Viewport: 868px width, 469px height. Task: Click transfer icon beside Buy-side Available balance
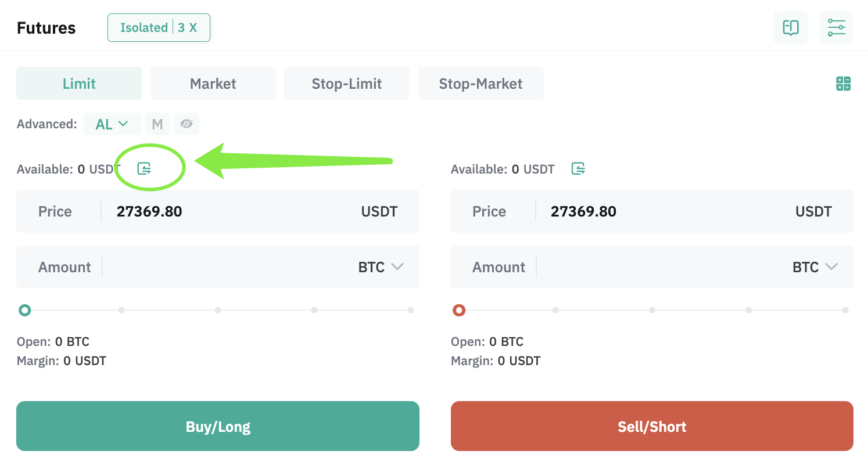144,169
